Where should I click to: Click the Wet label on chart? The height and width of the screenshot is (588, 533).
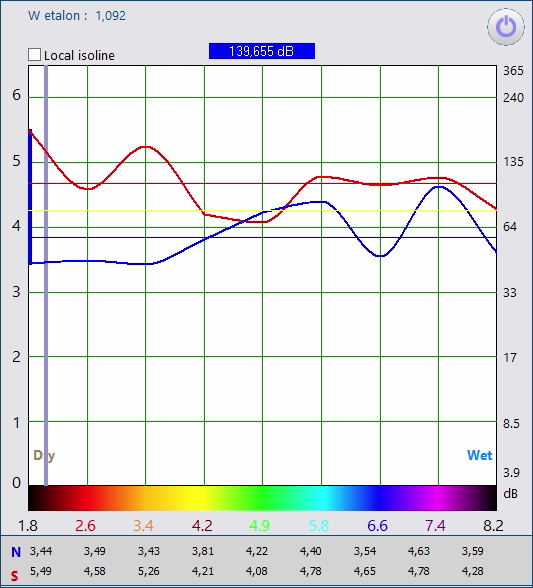click(x=479, y=455)
